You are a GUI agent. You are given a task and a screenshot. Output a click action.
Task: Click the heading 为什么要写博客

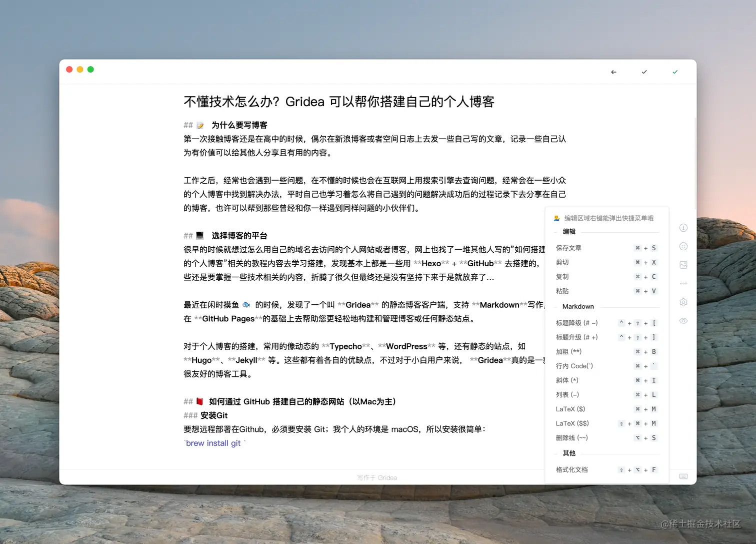point(239,125)
